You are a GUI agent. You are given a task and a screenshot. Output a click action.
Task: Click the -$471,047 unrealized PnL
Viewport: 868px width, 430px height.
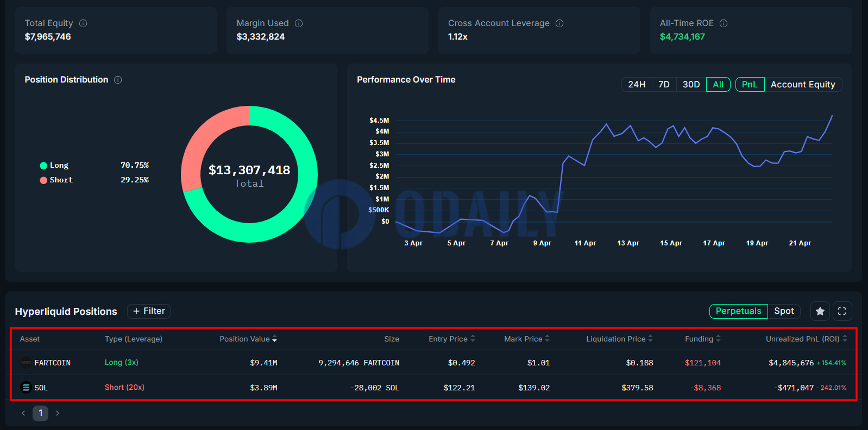coord(794,388)
